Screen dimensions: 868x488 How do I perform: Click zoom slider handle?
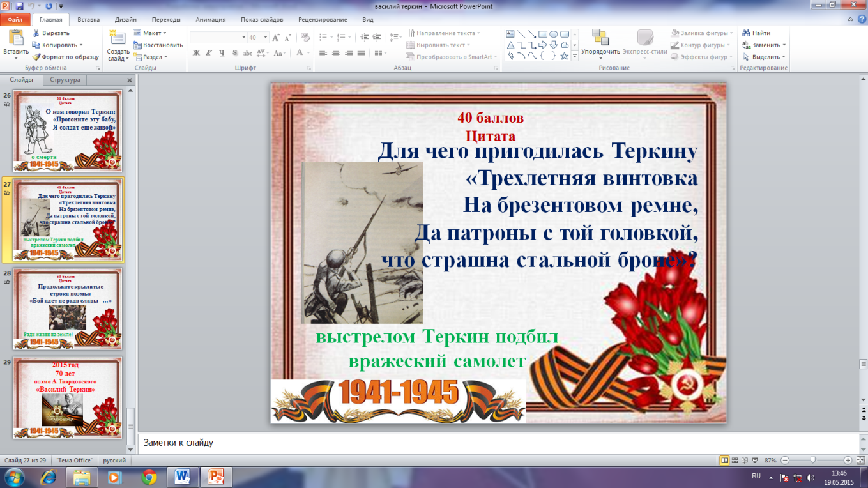point(812,460)
